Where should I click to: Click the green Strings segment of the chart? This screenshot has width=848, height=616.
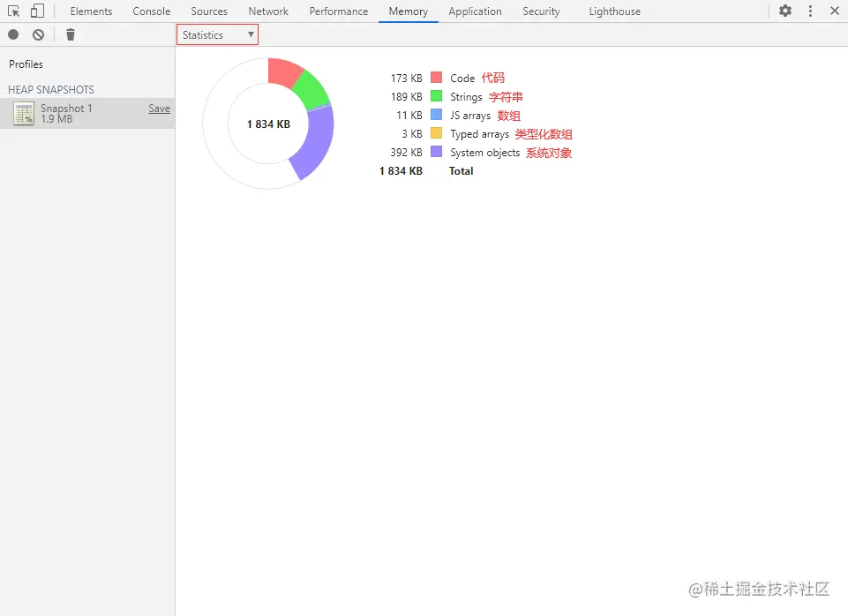point(311,89)
